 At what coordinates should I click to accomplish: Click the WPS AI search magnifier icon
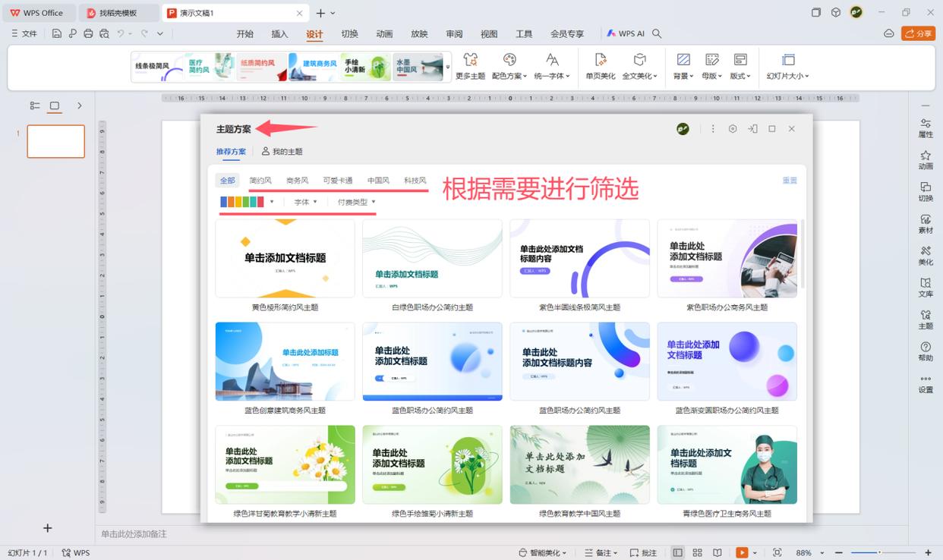658,33
